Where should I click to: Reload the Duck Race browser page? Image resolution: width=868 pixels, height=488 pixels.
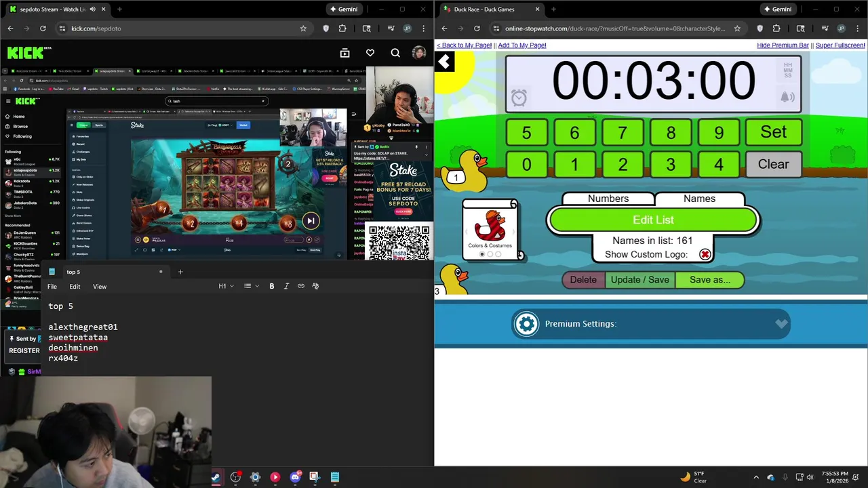coord(477,28)
